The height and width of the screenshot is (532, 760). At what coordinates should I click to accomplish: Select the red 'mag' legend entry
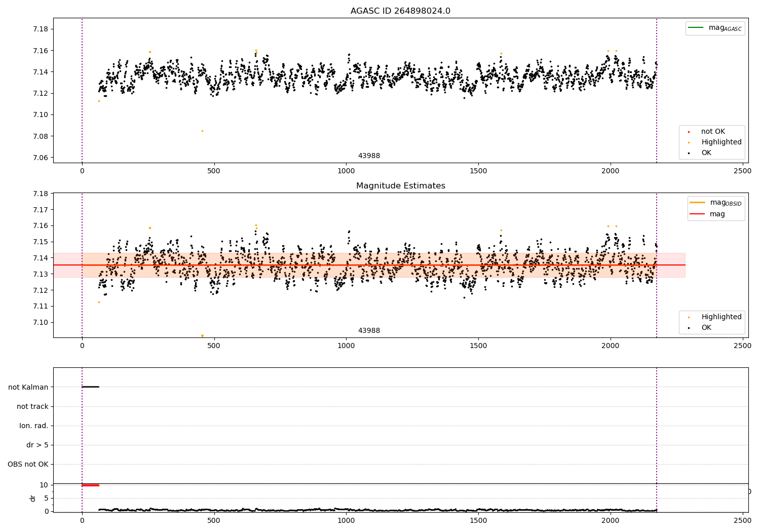[707, 214]
